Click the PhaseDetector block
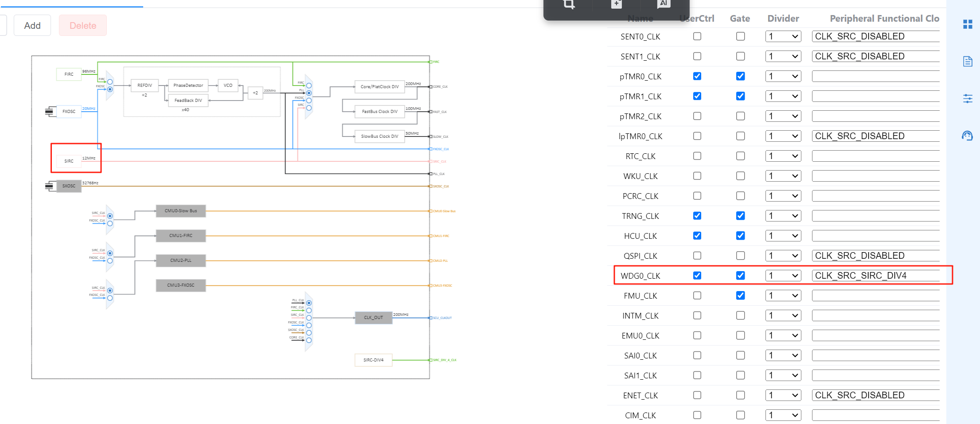This screenshot has width=980, height=424. coord(188,86)
